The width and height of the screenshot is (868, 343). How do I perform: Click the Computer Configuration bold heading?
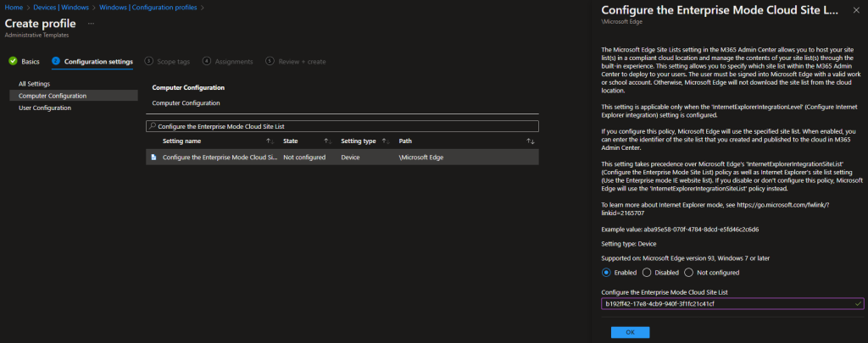(187, 88)
